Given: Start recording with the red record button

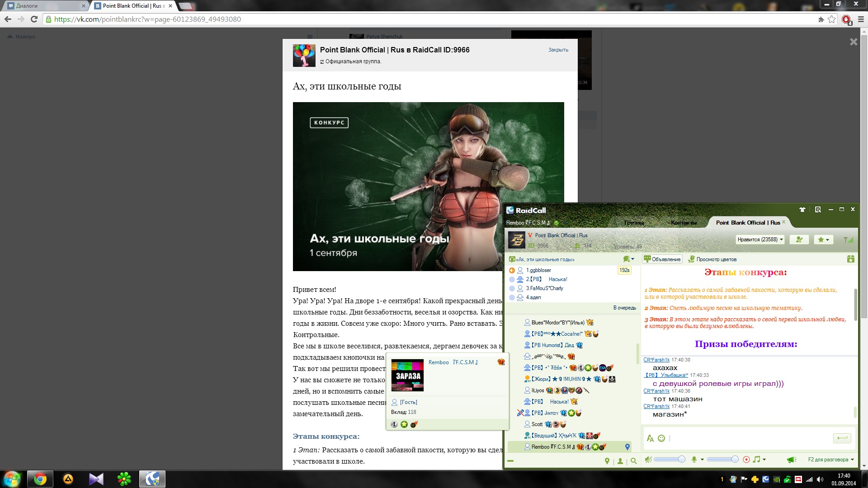Looking at the screenshot, I should (746, 460).
